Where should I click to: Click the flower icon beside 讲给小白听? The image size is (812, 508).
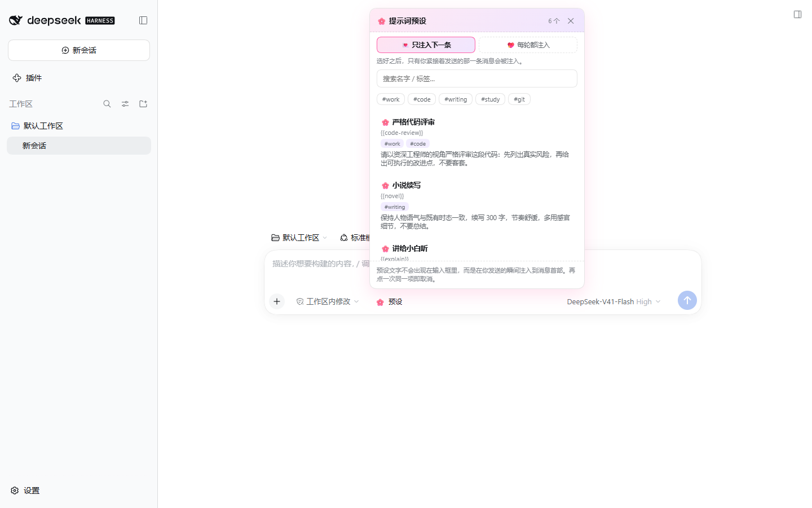(x=385, y=249)
